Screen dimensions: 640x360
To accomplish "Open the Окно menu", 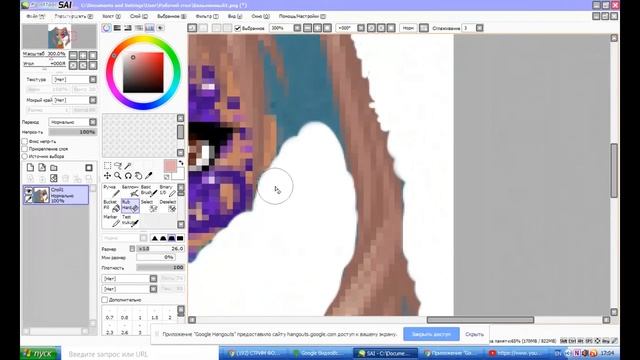I will pos(260,16).
